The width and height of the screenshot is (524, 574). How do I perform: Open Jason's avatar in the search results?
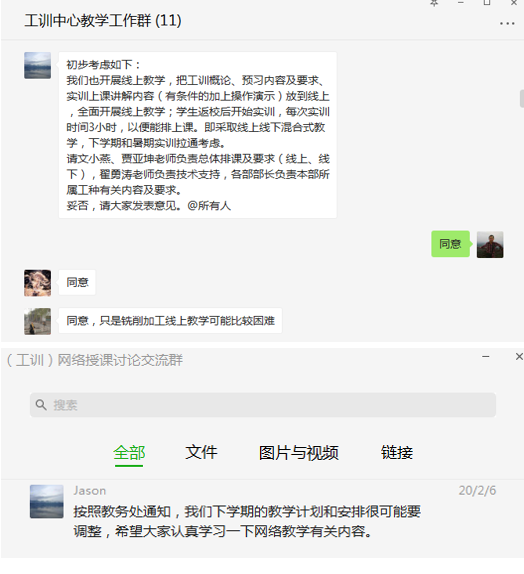click(x=47, y=502)
